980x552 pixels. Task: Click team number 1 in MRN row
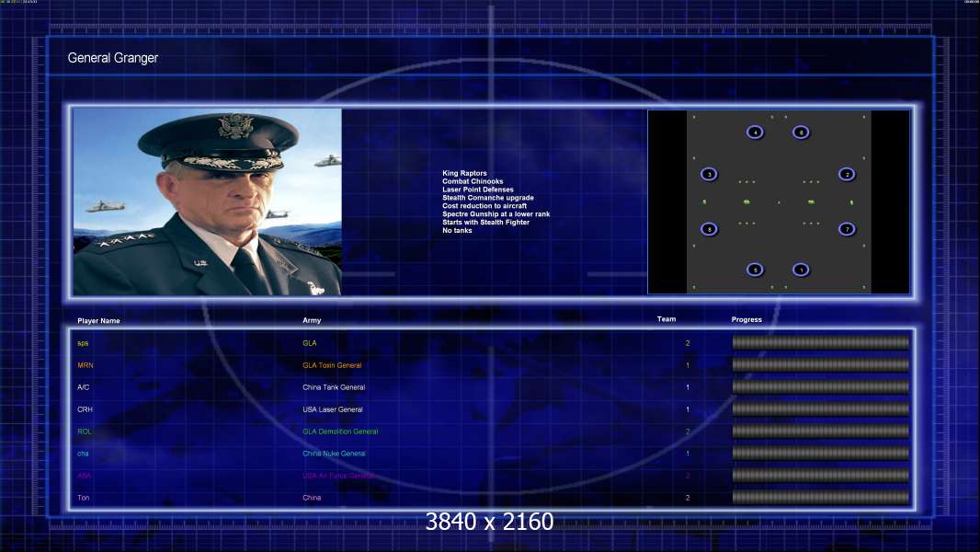coord(688,365)
